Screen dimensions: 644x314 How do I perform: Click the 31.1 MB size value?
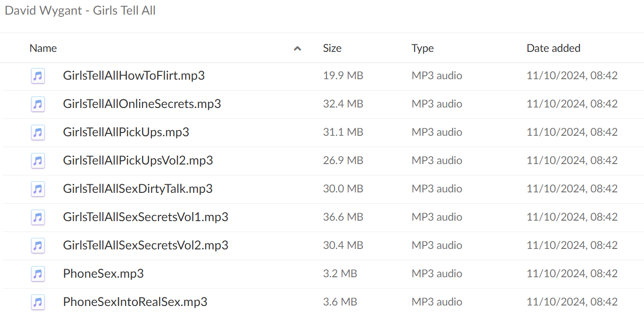tap(343, 132)
